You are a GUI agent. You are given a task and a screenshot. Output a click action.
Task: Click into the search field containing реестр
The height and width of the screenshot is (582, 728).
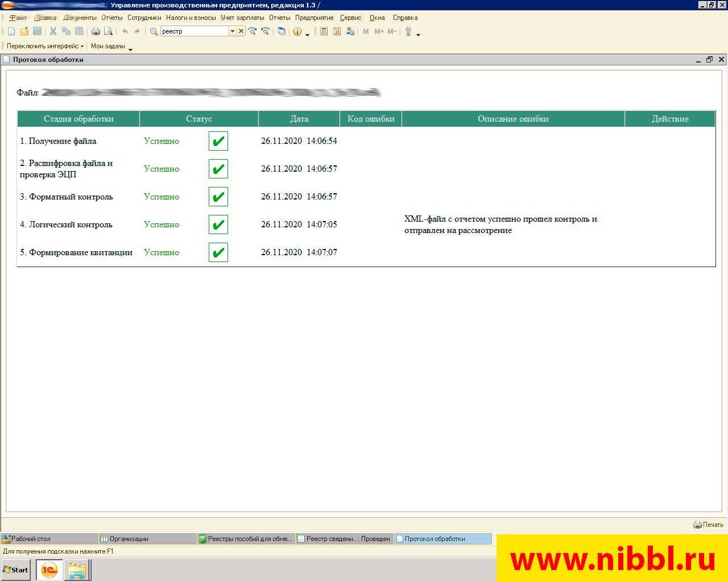click(193, 31)
